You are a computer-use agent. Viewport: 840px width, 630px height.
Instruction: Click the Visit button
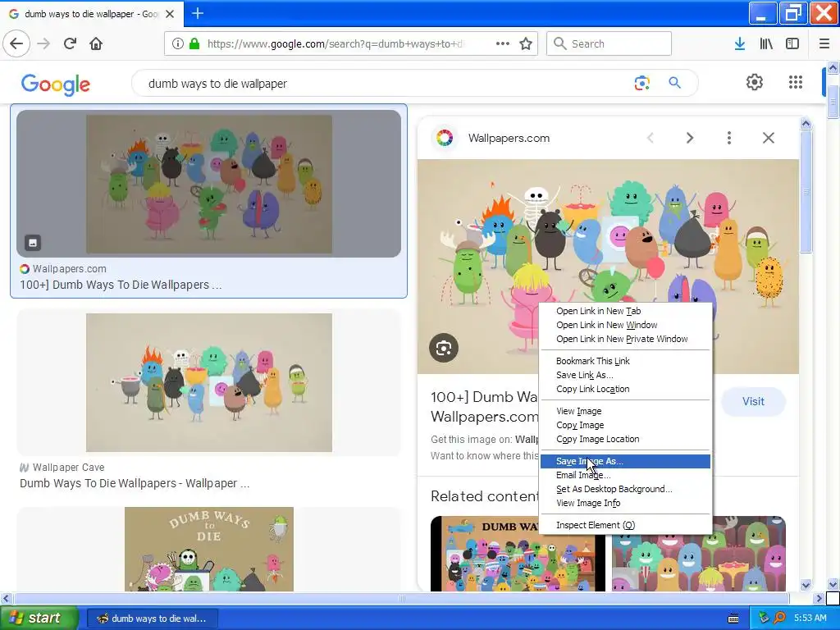[x=753, y=402]
